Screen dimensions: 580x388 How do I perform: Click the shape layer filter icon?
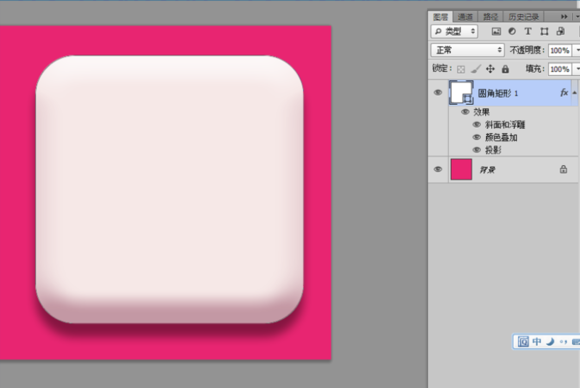544,31
